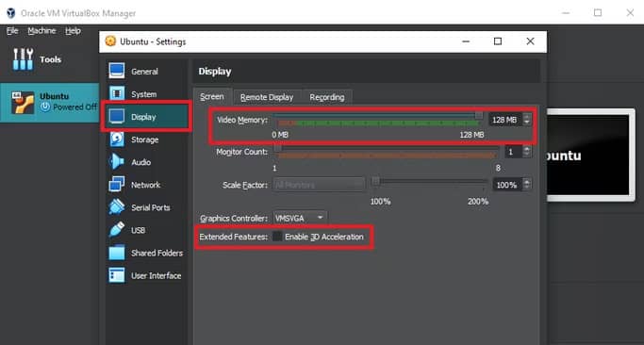Viewport: 644px width, 345px height.
Task: Click the settings gear icon beside Ubuntu - Settings
Action: coord(110,41)
